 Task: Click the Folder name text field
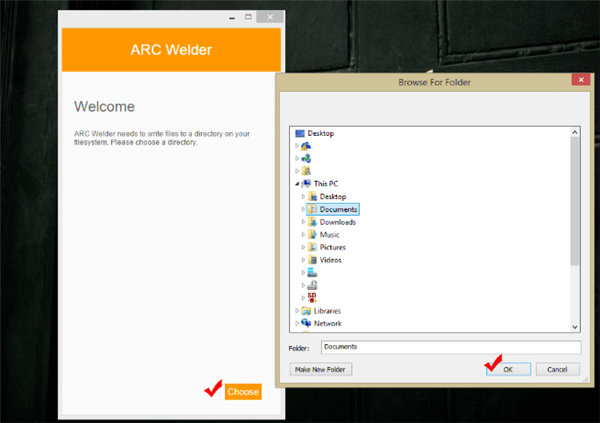(450, 347)
